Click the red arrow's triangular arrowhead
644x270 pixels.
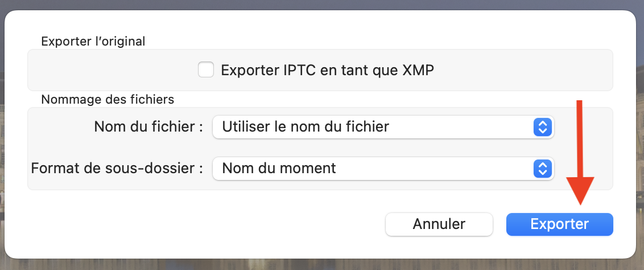(580, 191)
